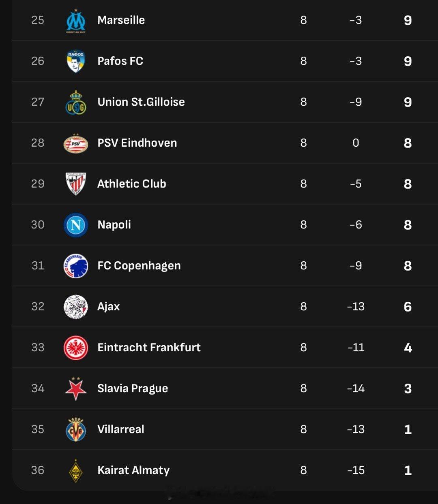This screenshot has width=438, height=504.
Task: Click the Ajax club logo
Action: point(76,307)
